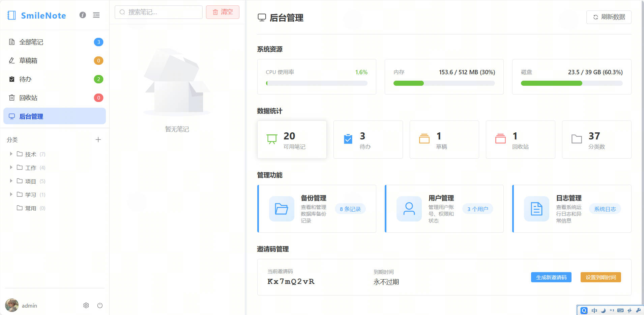Open 回收站 in the sidebar
644x315 pixels.
click(x=55, y=98)
